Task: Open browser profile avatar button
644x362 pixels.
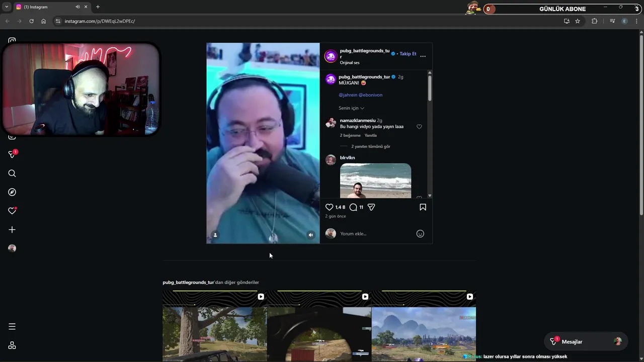Action: tap(624, 21)
